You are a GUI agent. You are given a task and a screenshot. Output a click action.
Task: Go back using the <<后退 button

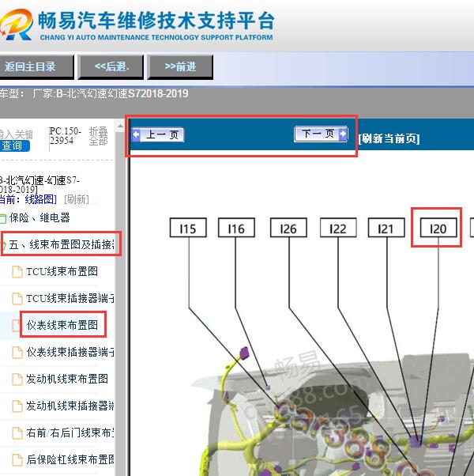click(111, 66)
